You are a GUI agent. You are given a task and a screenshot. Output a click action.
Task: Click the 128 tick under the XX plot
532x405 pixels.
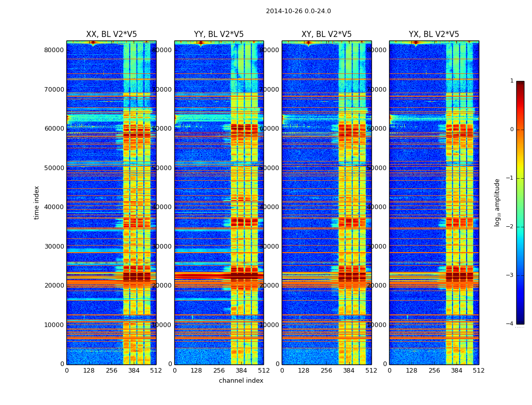point(89,371)
